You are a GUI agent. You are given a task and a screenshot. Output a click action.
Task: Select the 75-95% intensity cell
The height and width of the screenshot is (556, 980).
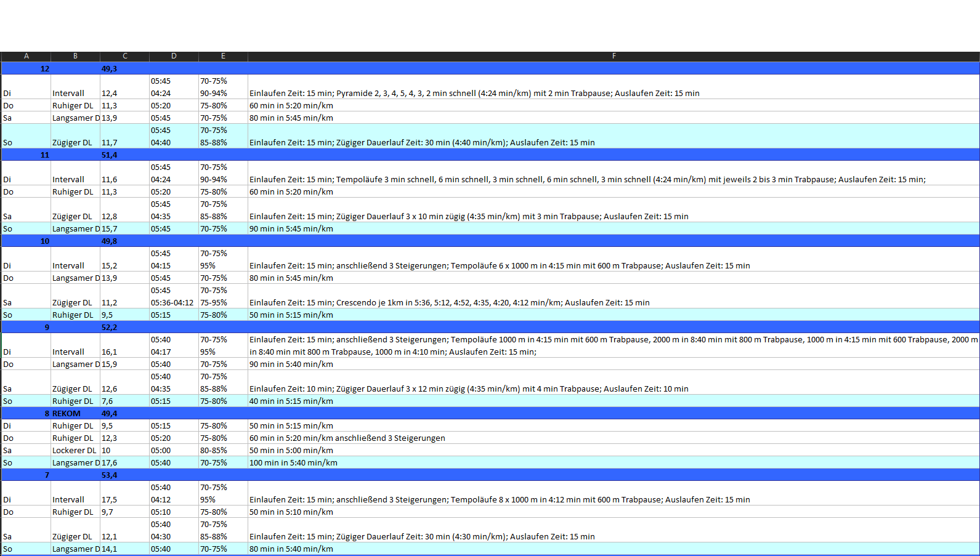click(214, 302)
